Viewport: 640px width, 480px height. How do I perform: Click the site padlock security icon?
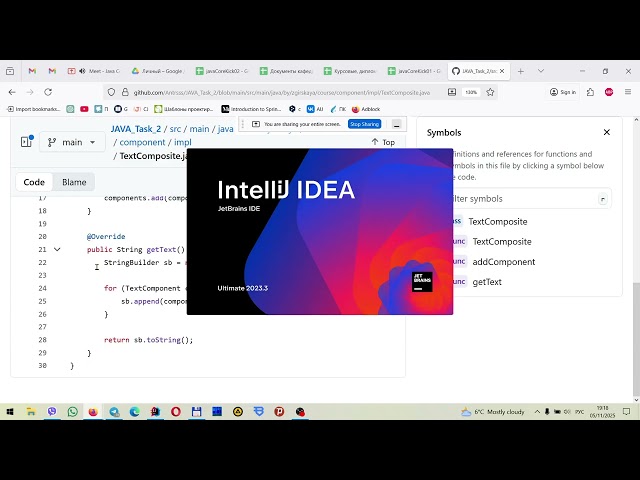click(125, 93)
